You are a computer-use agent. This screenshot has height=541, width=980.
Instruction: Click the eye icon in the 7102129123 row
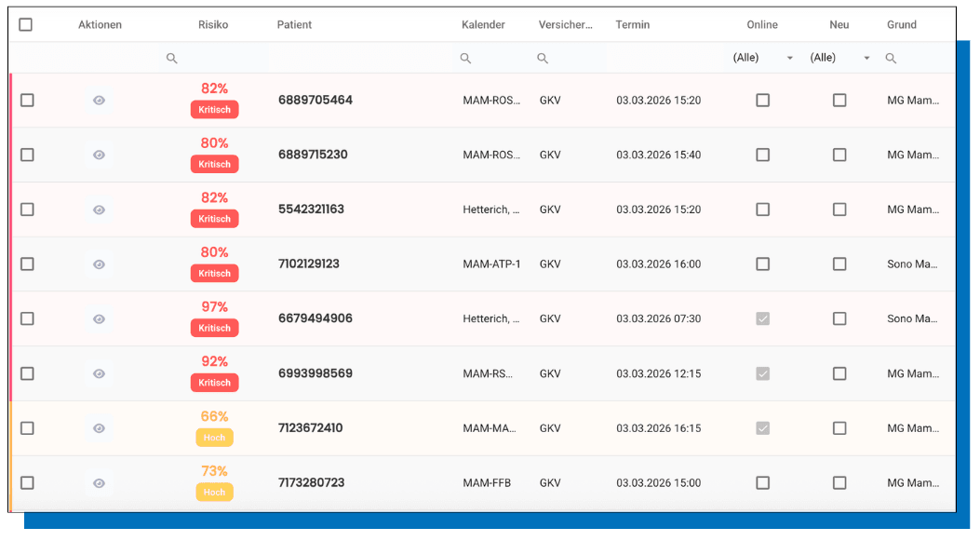click(99, 264)
